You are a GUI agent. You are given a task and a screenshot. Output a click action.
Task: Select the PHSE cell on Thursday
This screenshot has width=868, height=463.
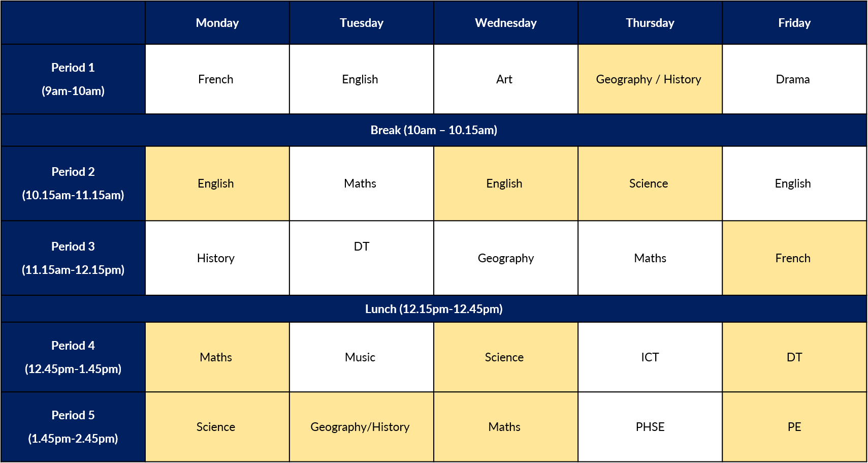pyautogui.click(x=650, y=427)
